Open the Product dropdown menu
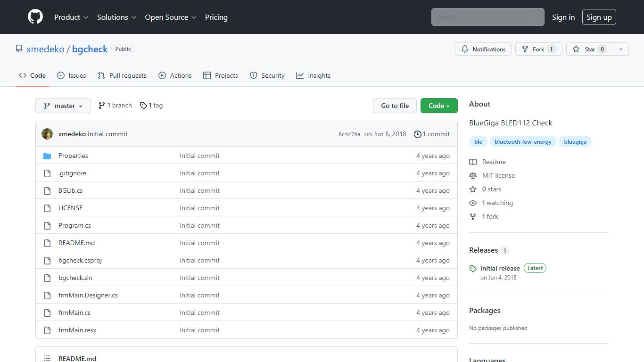644x362 pixels. point(71,17)
